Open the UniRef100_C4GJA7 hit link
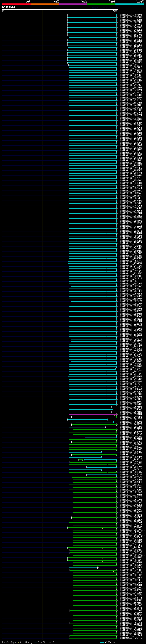 pyautogui.click(x=131, y=593)
